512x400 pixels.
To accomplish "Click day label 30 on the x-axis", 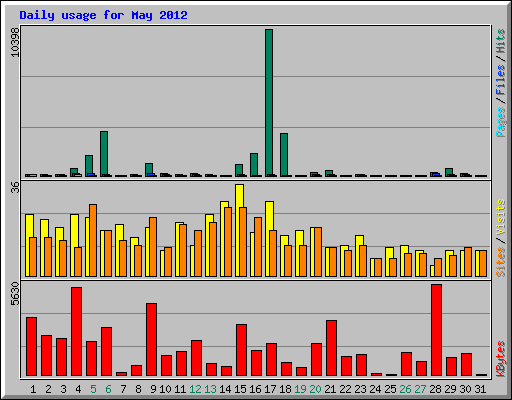I will click(465, 389).
